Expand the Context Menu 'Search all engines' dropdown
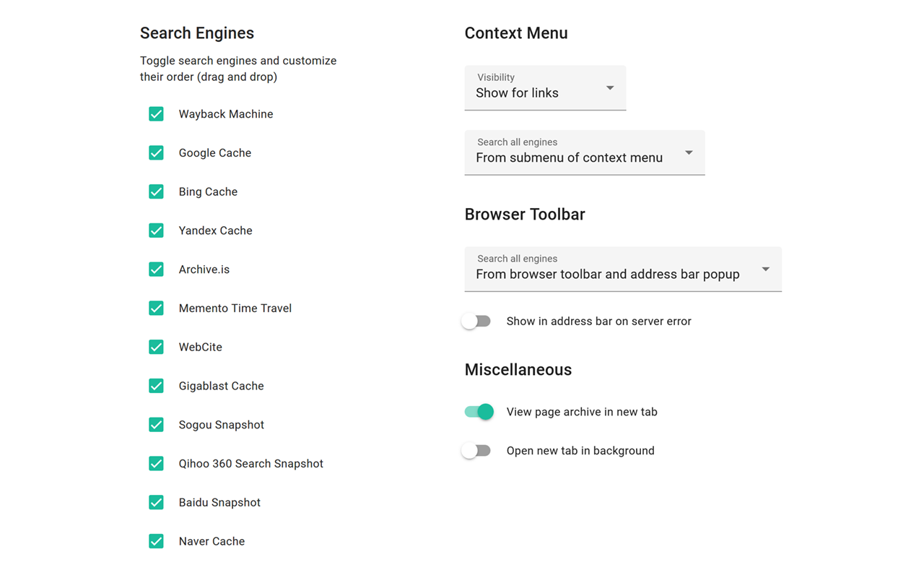The height and width of the screenshot is (578, 924). point(584,152)
